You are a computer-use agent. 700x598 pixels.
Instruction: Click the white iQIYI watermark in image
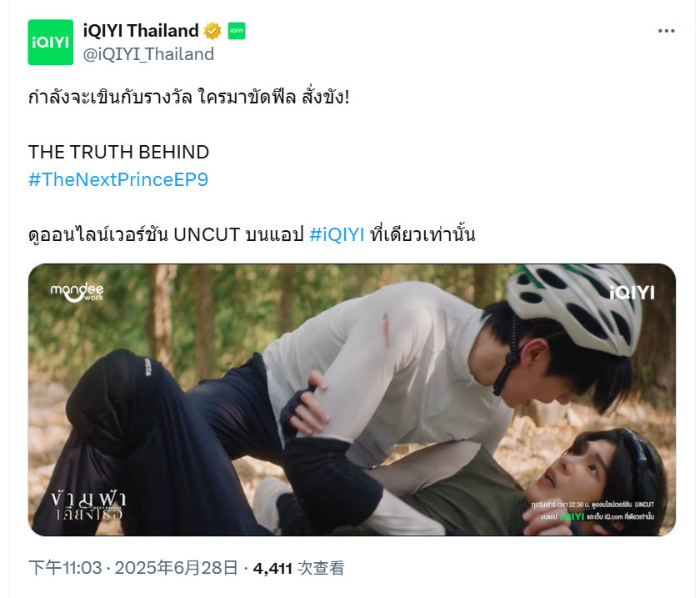632,293
